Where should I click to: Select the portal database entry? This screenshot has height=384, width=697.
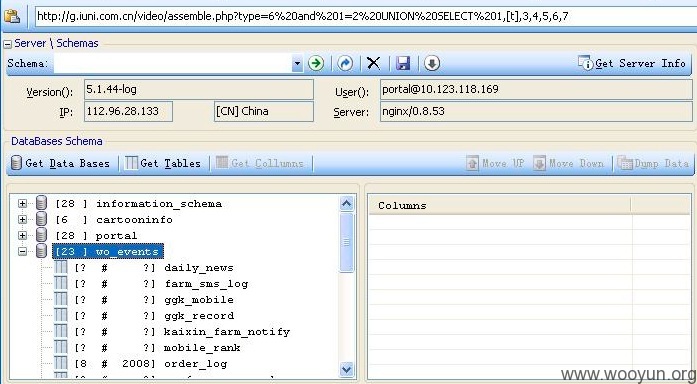[96, 236]
